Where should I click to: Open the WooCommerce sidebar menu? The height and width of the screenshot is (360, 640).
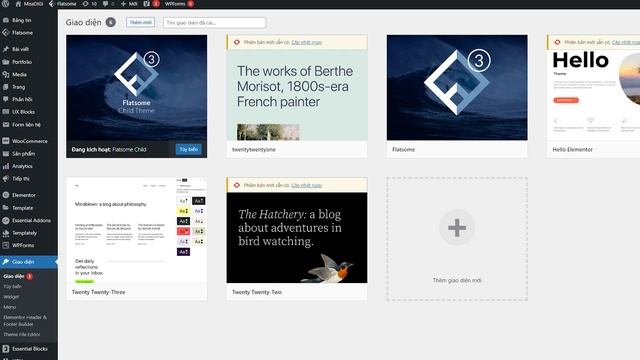coord(29,141)
